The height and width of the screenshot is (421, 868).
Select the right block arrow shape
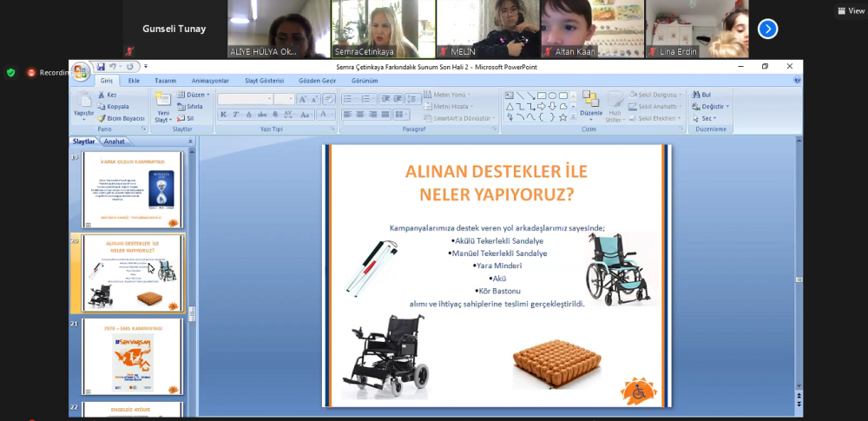click(x=542, y=107)
